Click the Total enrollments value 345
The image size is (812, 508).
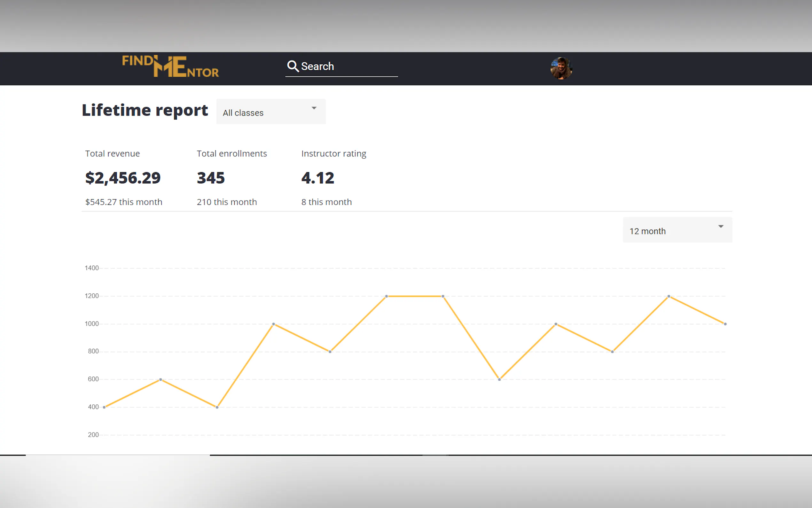point(211,178)
